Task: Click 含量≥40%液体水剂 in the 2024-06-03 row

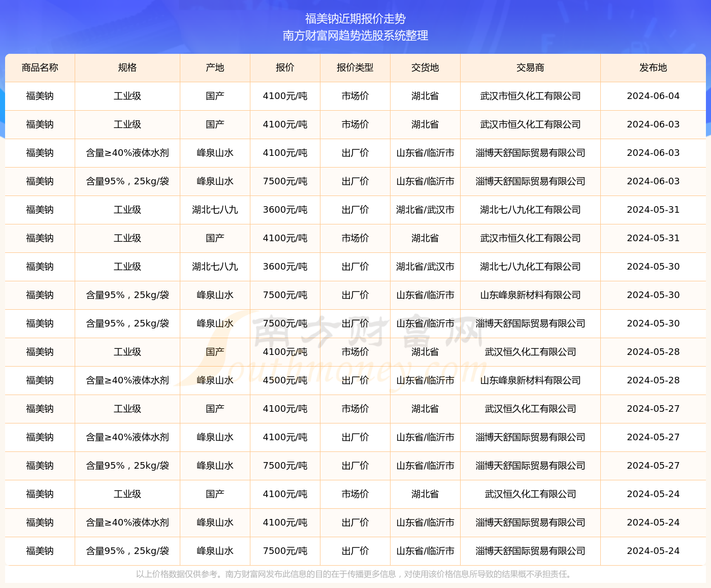Action: [127, 153]
